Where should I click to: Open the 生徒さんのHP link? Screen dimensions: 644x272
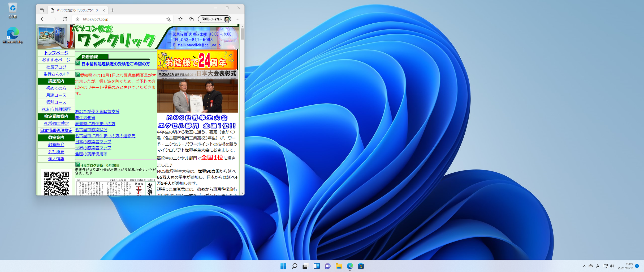click(56, 74)
